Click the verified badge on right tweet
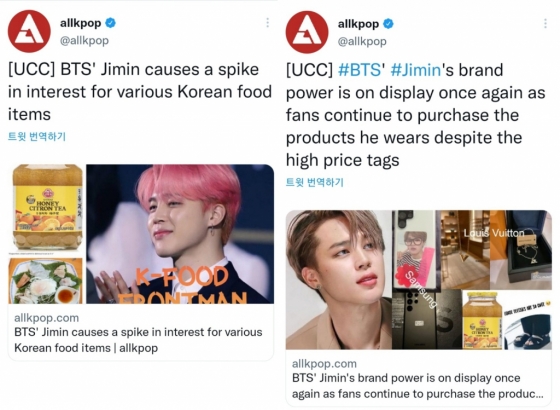Screen dimensions: 560x410 [x=388, y=24]
